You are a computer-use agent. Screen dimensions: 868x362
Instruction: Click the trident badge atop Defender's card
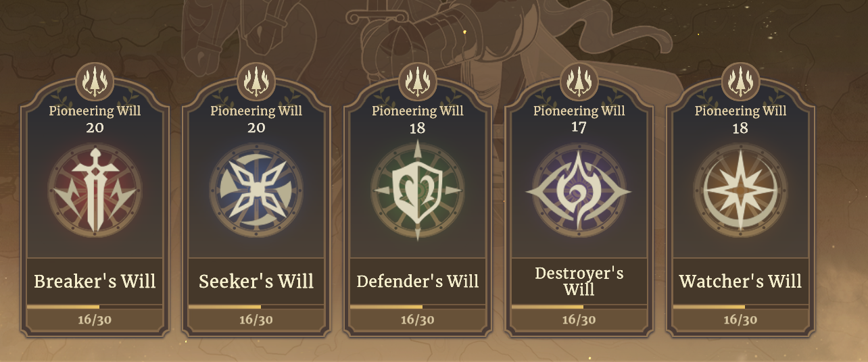(x=418, y=81)
